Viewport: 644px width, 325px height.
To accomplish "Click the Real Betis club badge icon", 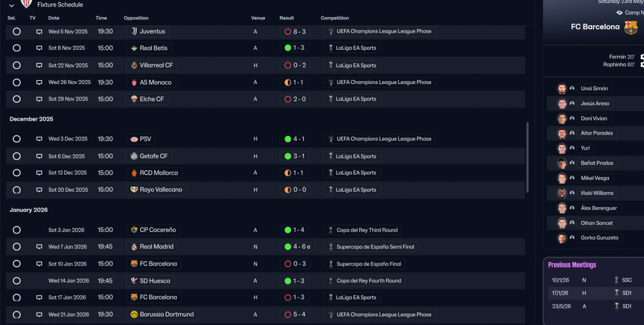I will point(134,48).
